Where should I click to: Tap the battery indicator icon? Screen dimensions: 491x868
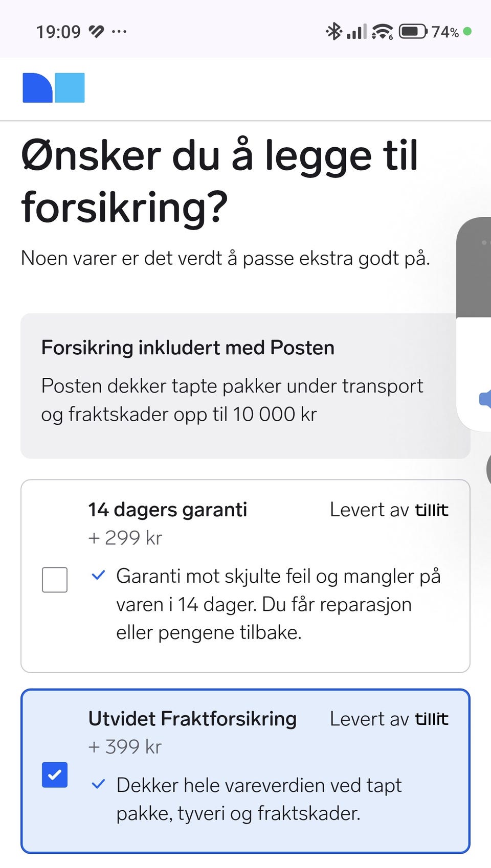(413, 32)
